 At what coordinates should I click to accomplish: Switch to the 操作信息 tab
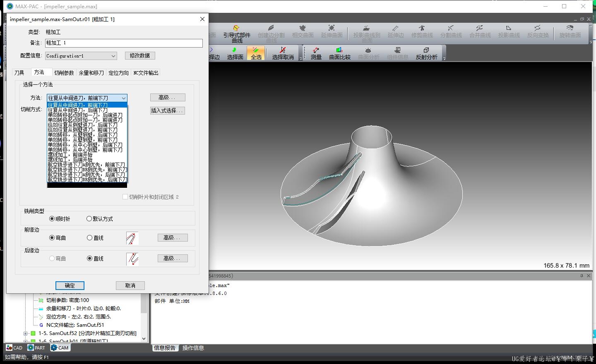coord(193,348)
